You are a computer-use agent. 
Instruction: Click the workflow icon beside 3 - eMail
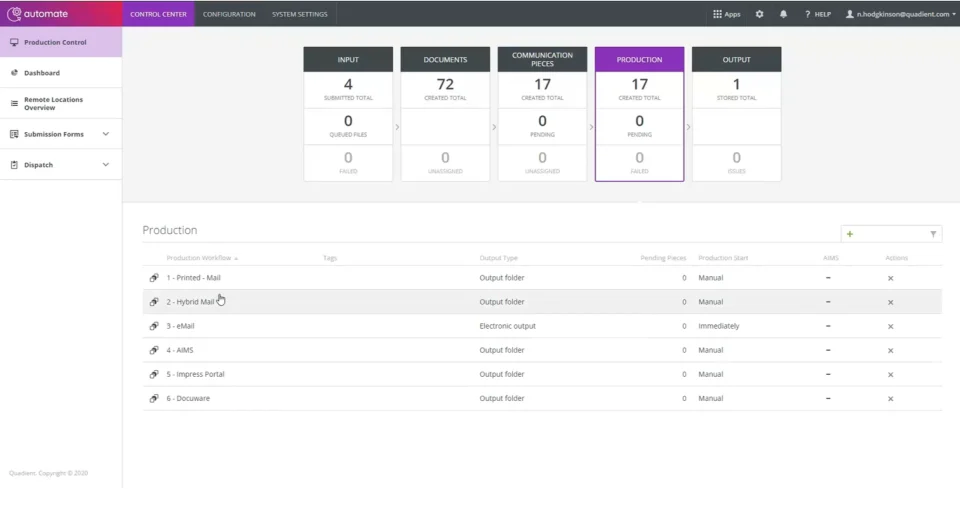[154, 326]
